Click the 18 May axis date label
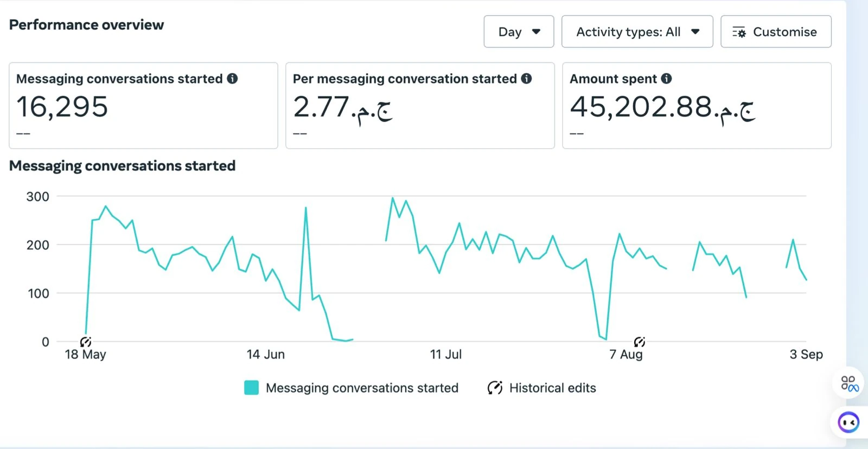The image size is (868, 449). pyautogui.click(x=85, y=355)
